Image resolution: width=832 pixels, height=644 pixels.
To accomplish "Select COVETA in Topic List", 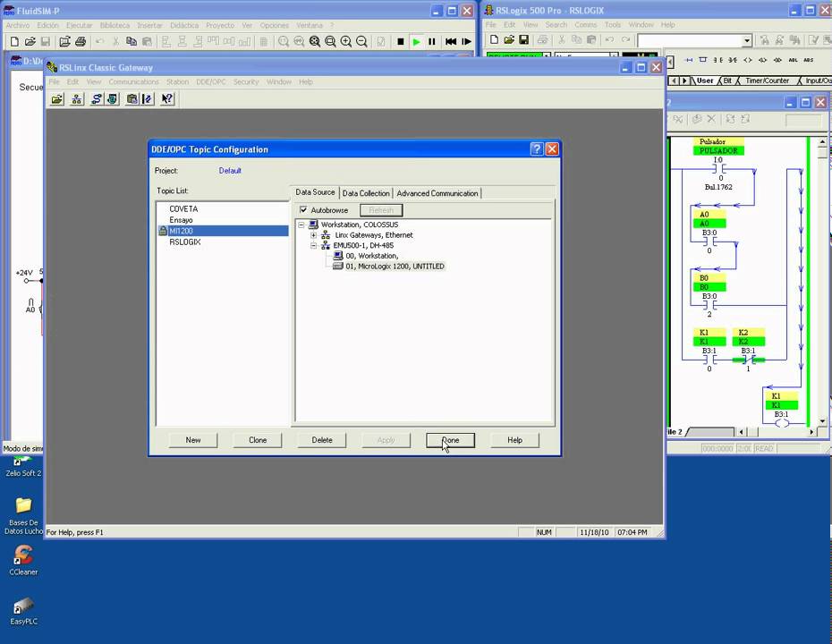I will [183, 209].
